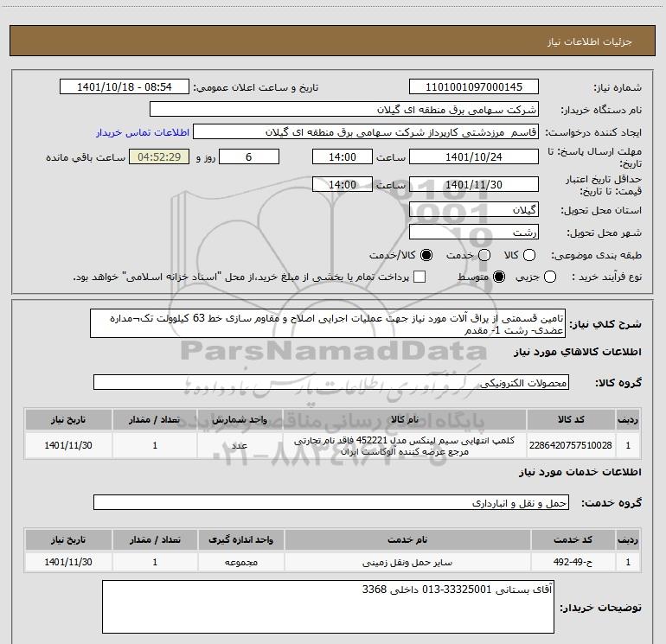Click the goods name cell کلمپ انتهایی سیم لینکس
666x644 pixels.
click(x=405, y=445)
